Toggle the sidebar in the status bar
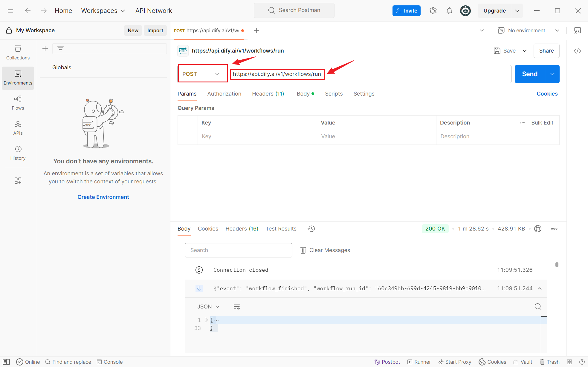Screen dimensions: 588x367 point(7,362)
